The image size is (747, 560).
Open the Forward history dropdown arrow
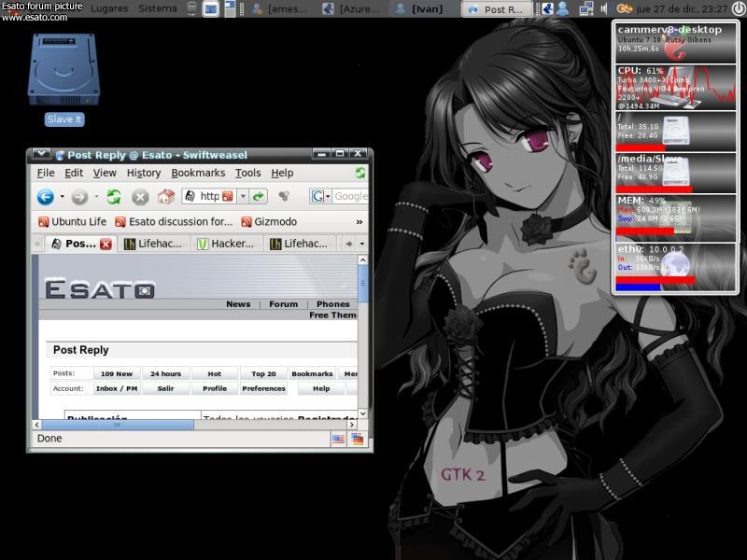(x=96, y=196)
